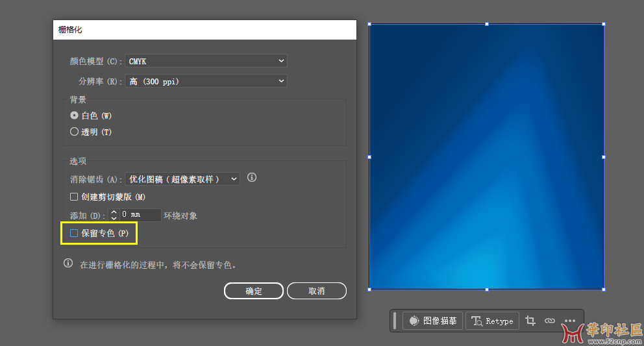Click the info icon beside spot color notice
Screen dimensions: 644x346
point(68,264)
